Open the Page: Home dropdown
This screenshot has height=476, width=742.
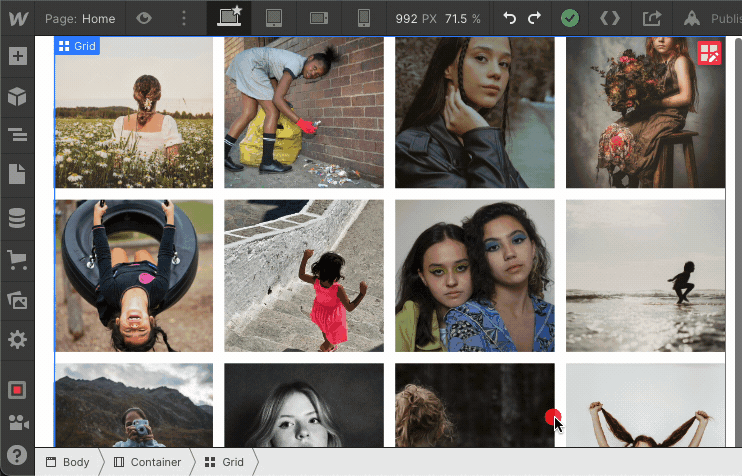pos(80,18)
